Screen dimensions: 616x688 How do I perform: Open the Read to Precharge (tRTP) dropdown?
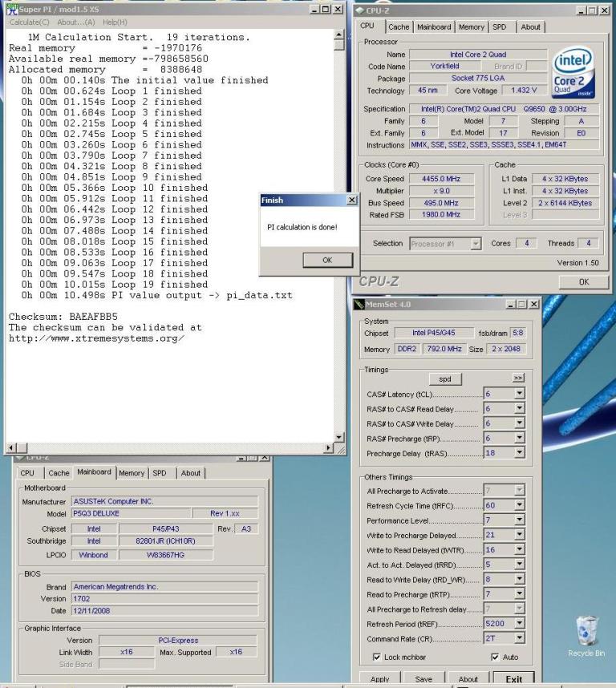click(x=520, y=593)
